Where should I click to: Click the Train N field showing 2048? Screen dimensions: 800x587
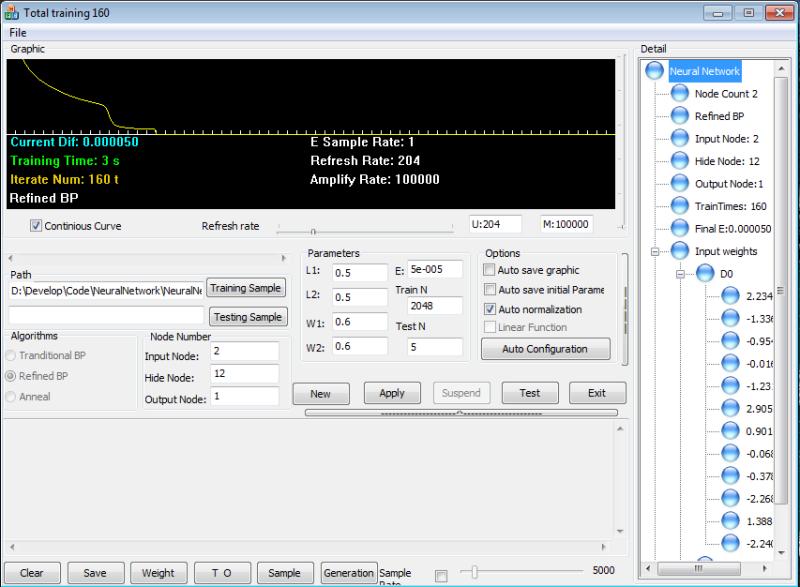[435, 305]
